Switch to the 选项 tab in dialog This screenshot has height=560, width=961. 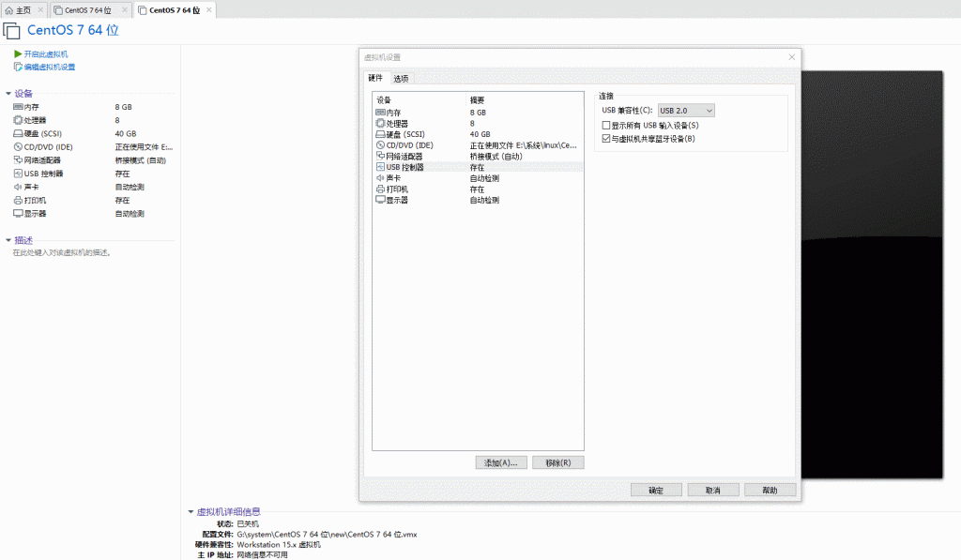(401, 78)
